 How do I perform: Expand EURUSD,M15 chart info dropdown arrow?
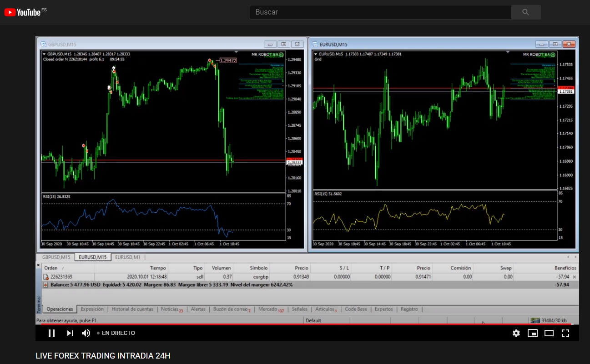(316, 54)
